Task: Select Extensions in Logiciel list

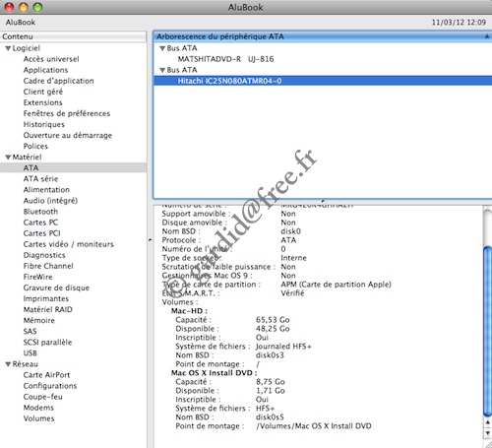Action: pos(42,102)
